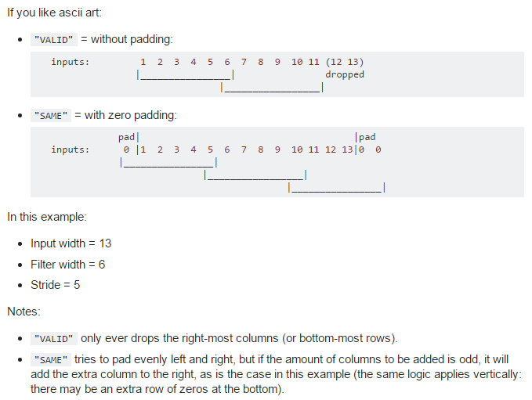Click first window bracket in VALID diagram
Screen dimensions: 532x400
click(x=186, y=75)
